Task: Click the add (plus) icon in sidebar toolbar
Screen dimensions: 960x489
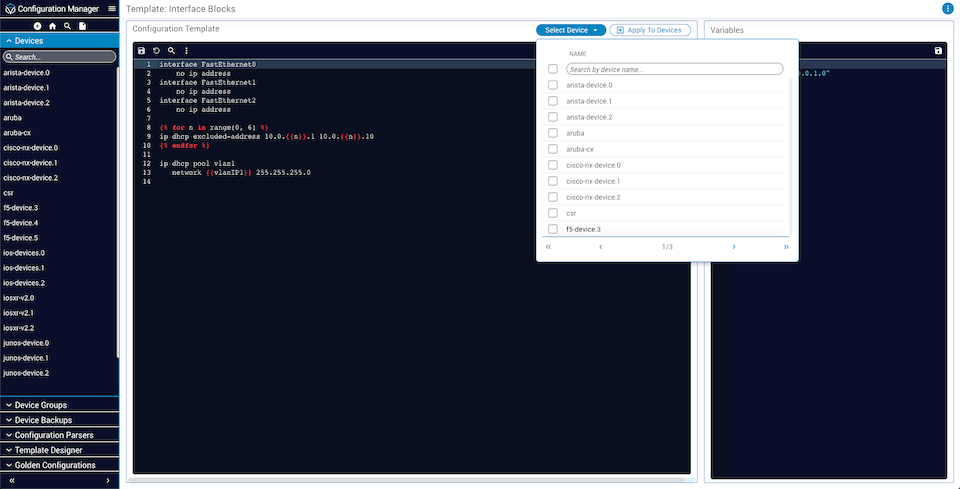Action: tap(37, 26)
